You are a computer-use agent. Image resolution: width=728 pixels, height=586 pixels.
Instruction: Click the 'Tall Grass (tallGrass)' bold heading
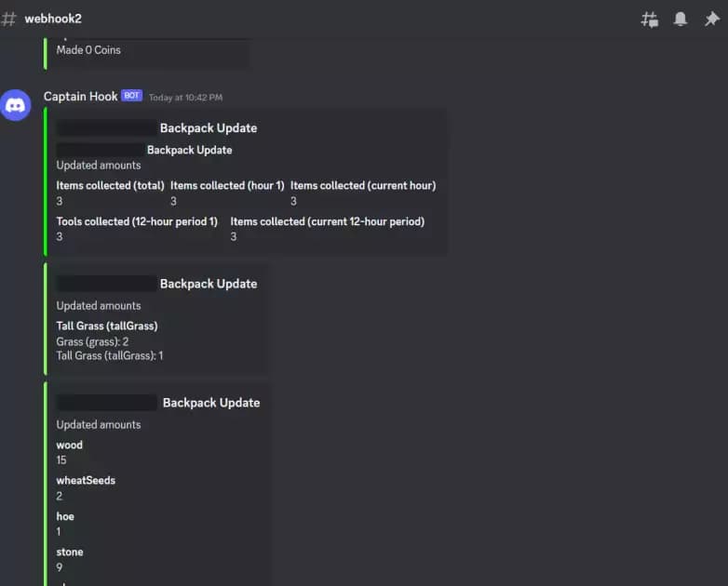coord(107,326)
